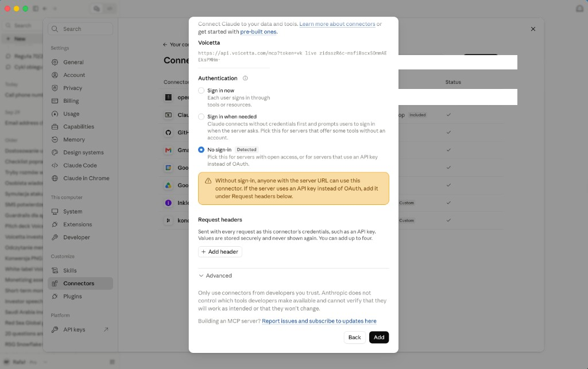Open the pre-built ones link

click(258, 32)
